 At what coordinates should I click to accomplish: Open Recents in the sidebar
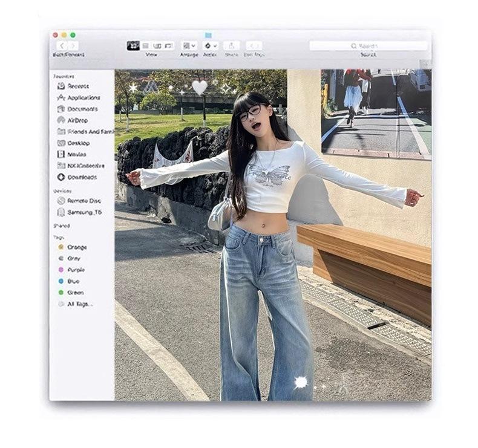pyautogui.click(x=78, y=86)
